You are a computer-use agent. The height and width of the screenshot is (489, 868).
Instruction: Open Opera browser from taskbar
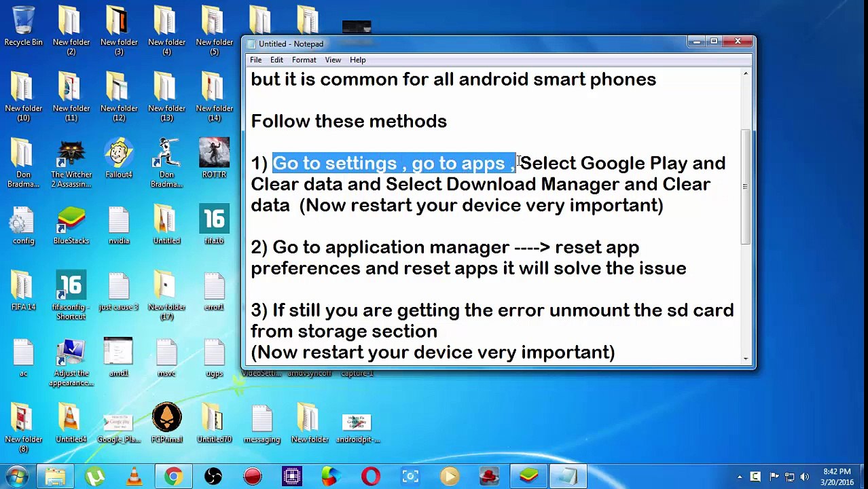click(x=370, y=477)
